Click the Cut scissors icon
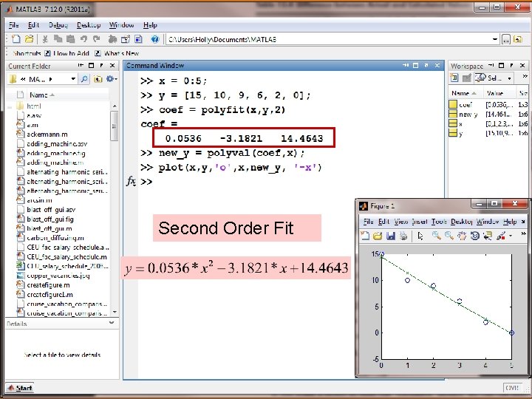Viewport: 532px width, 399px height. [44, 39]
